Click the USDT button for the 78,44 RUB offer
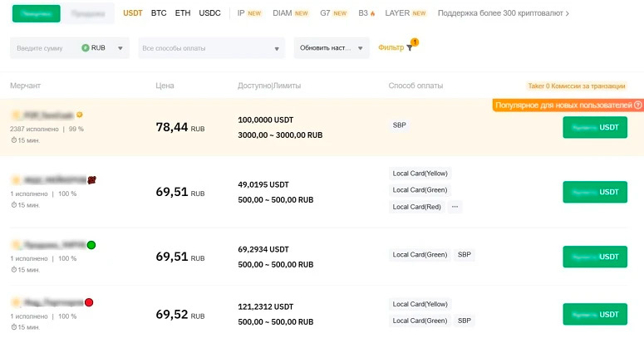The width and height of the screenshot is (644, 338). pos(594,127)
